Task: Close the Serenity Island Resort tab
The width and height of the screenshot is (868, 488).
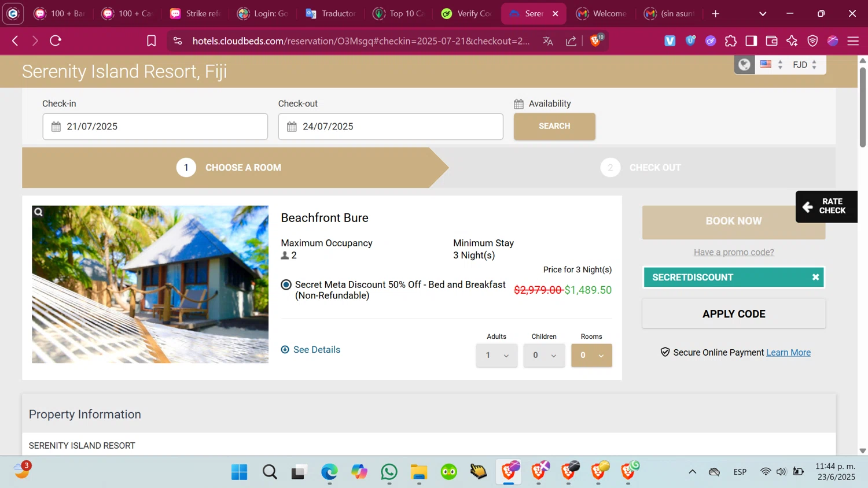Action: 556,13
